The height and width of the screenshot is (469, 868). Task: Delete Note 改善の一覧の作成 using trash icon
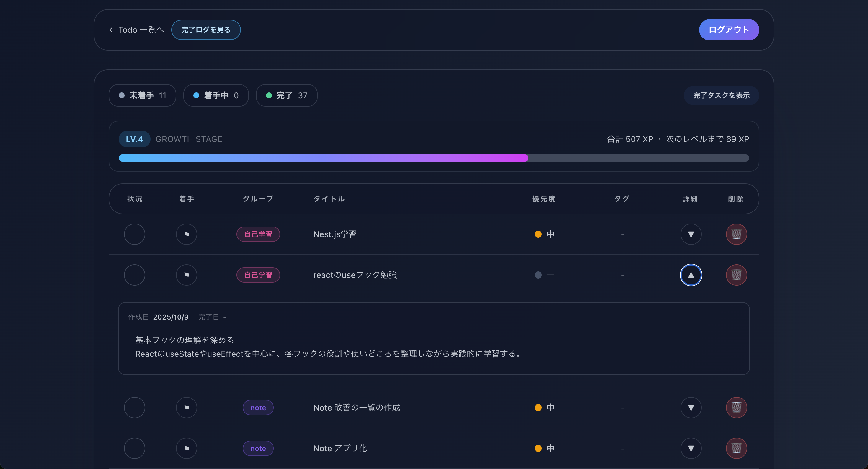tap(736, 407)
